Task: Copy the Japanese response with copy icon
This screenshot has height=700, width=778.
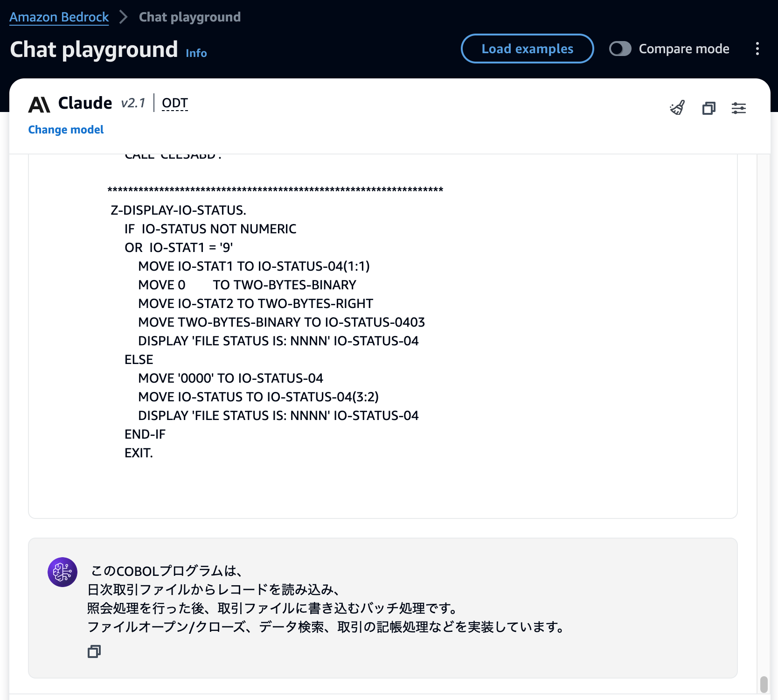Action: [x=94, y=651]
